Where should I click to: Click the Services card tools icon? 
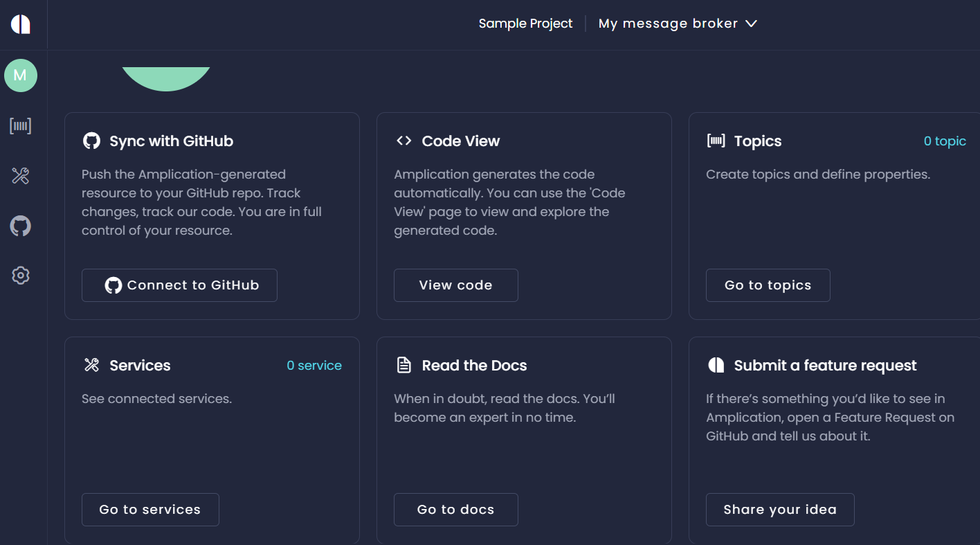pyautogui.click(x=91, y=366)
